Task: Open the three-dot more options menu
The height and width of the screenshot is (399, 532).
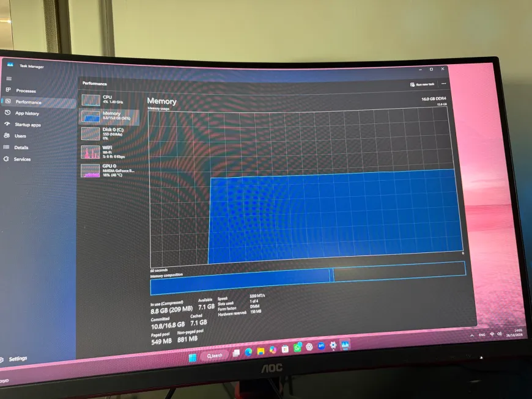Action: point(443,83)
